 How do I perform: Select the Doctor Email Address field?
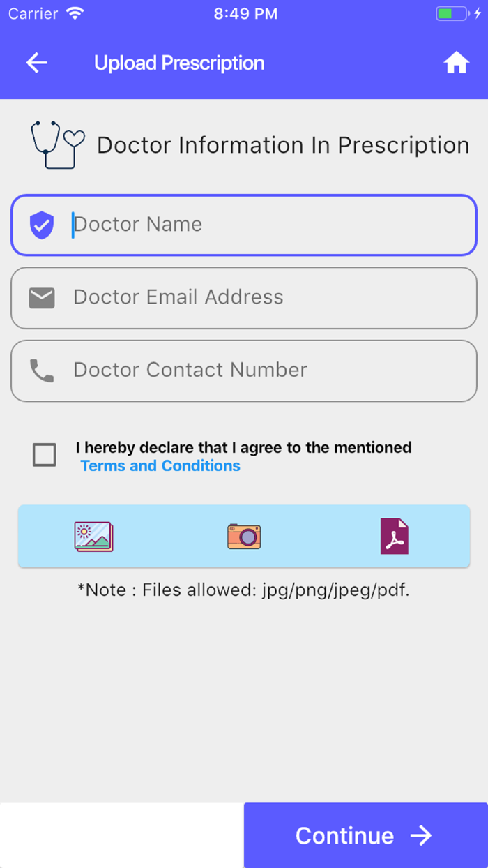tap(244, 298)
